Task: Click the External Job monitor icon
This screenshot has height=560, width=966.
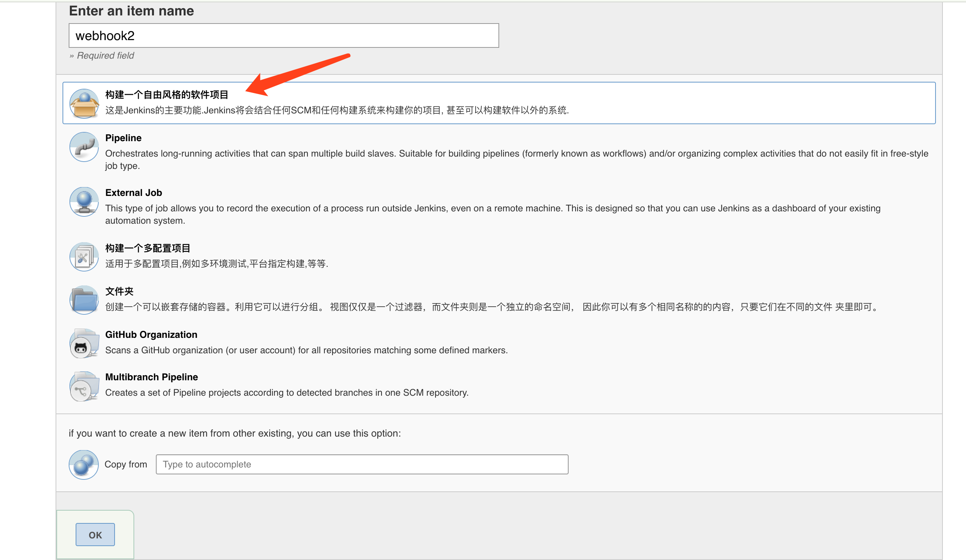Action: [x=84, y=202]
